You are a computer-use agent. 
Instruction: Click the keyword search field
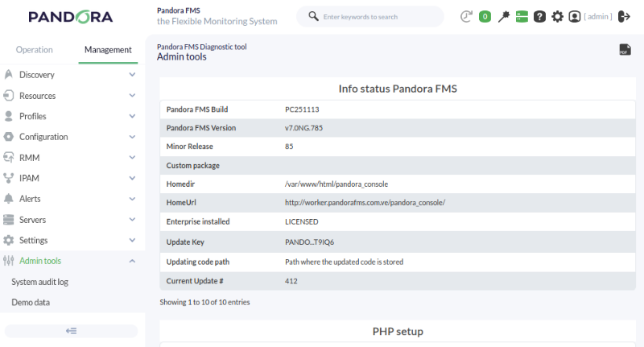point(370,16)
